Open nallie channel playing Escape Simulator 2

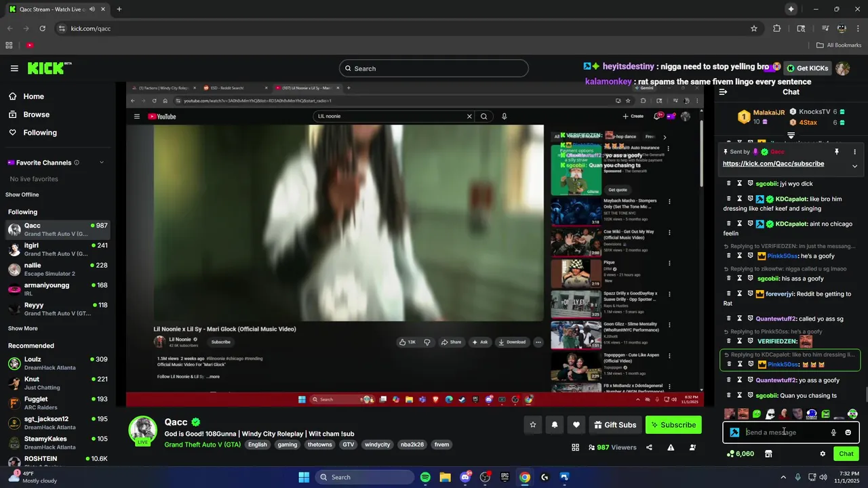coord(58,269)
